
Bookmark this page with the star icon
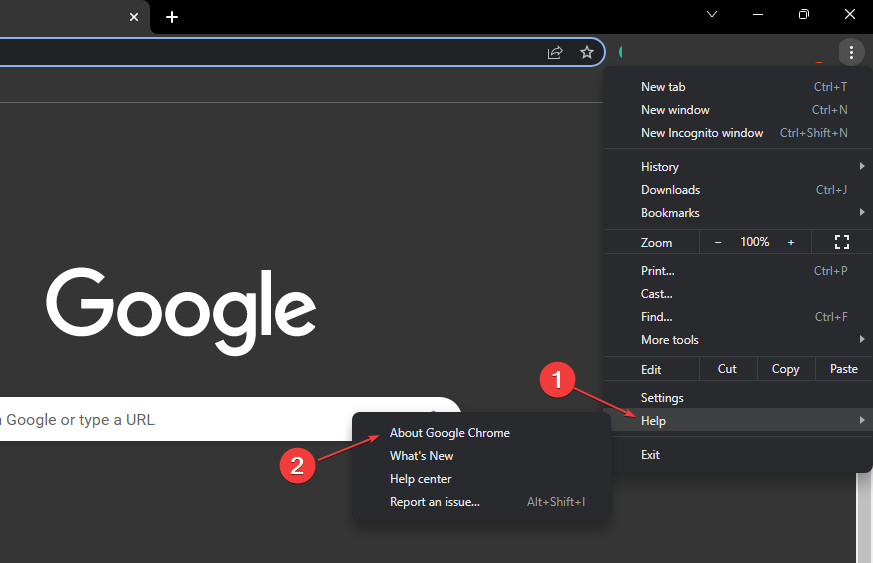(587, 52)
